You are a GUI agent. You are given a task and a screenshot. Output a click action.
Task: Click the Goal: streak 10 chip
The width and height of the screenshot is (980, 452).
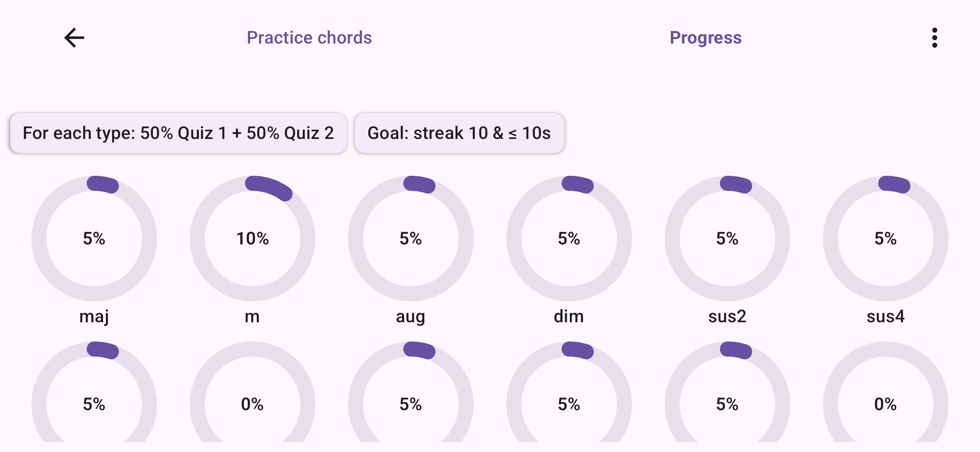pyautogui.click(x=459, y=133)
